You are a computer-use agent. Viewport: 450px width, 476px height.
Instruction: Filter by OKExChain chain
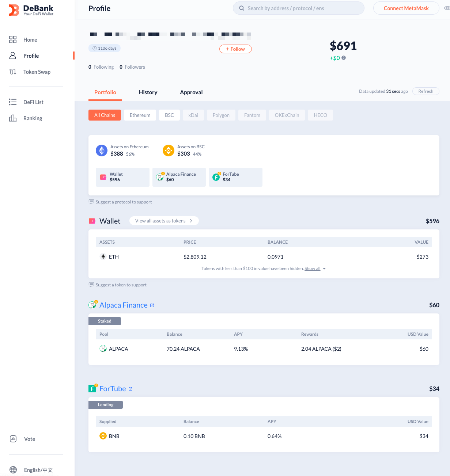coord(287,115)
